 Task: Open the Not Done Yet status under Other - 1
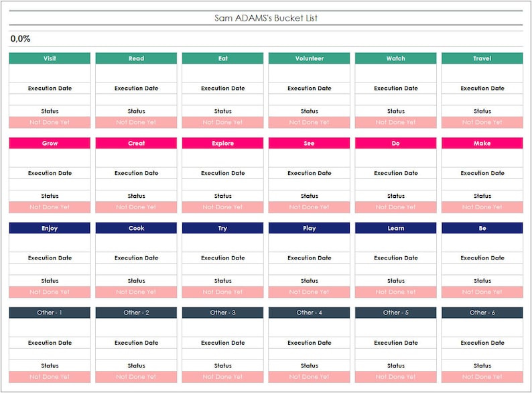pyautogui.click(x=50, y=377)
